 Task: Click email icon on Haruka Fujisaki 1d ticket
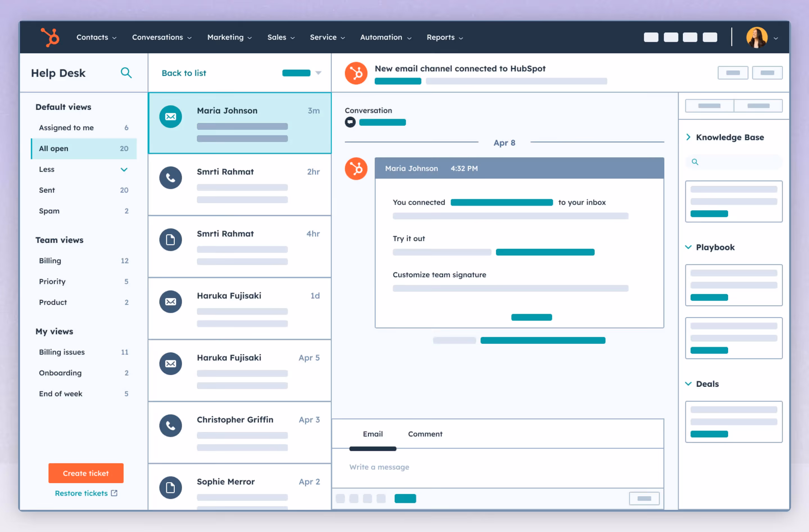171,302
